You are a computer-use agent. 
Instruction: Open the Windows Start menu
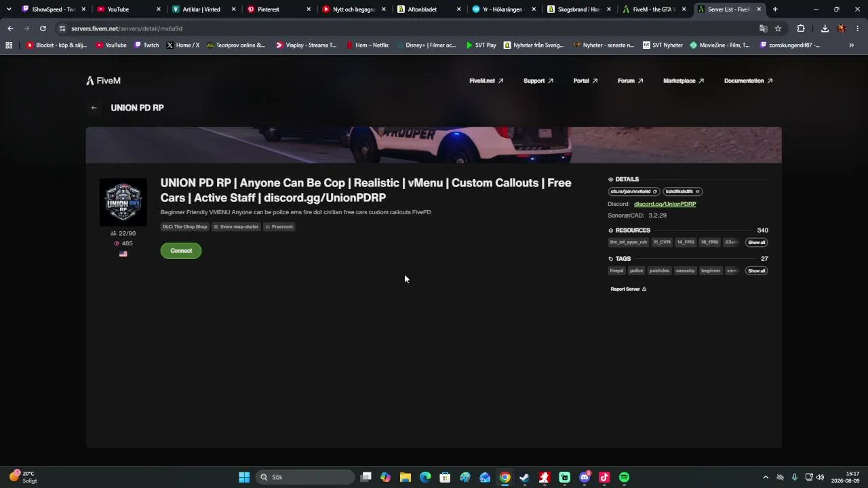coord(244,477)
